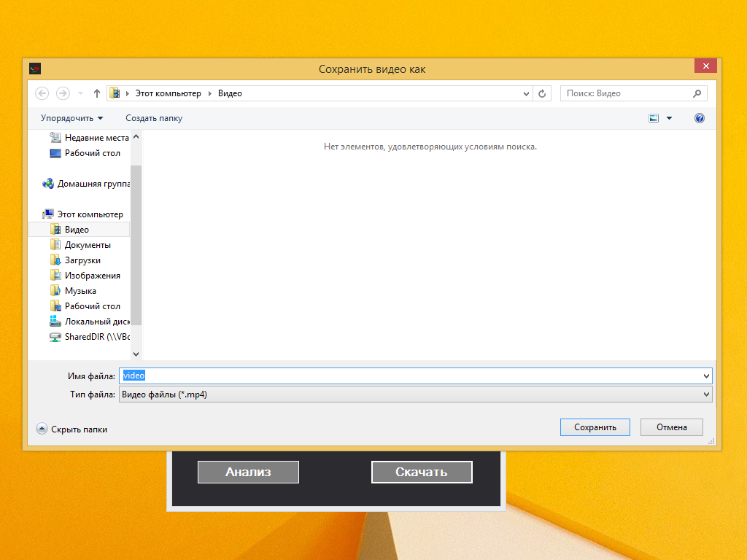Go up one folder level
The height and width of the screenshot is (560, 747).
pyautogui.click(x=97, y=93)
